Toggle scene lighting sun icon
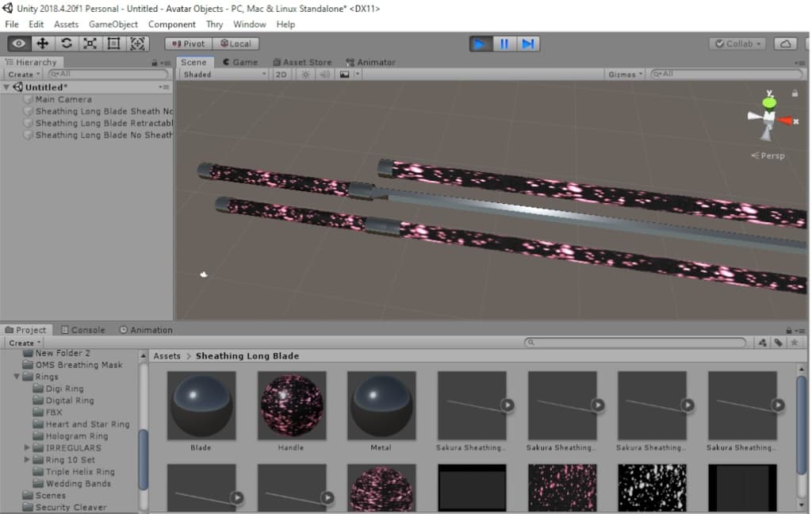The height and width of the screenshot is (514, 812). (305, 75)
